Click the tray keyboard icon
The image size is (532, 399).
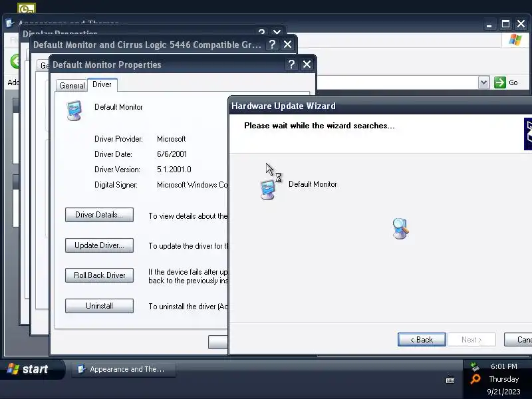450,380
